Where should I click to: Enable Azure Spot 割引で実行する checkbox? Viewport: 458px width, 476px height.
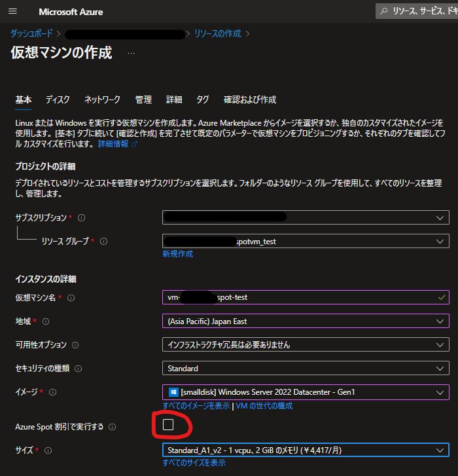pyautogui.click(x=168, y=424)
